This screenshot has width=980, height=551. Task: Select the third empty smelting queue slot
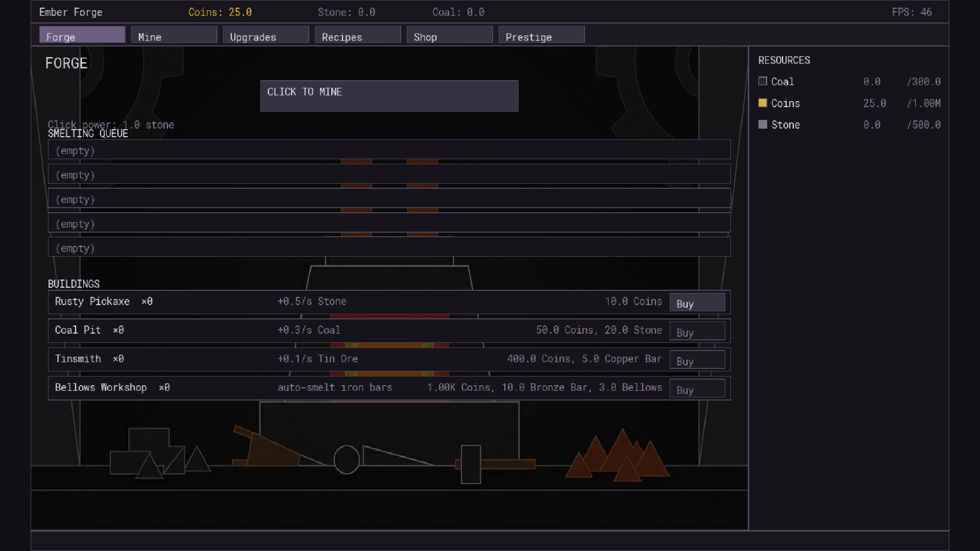tap(389, 198)
